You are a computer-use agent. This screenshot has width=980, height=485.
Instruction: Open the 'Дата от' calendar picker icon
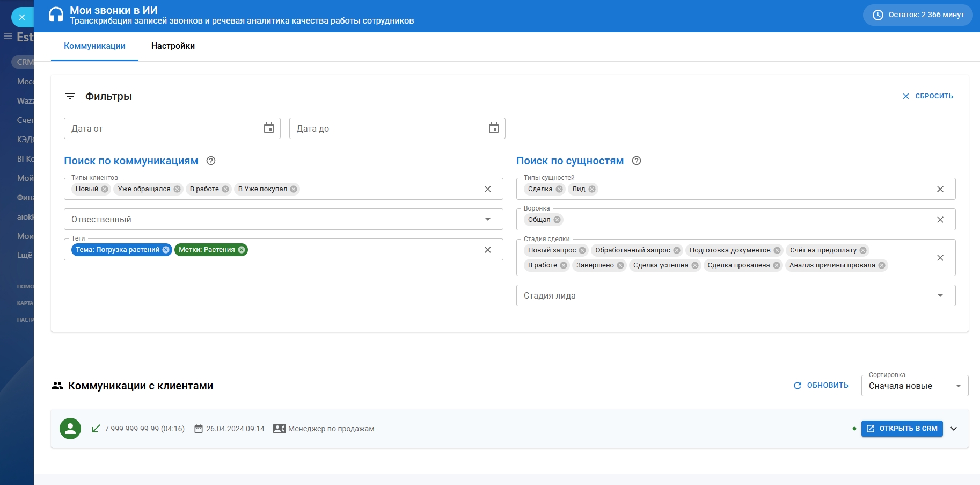(x=269, y=128)
